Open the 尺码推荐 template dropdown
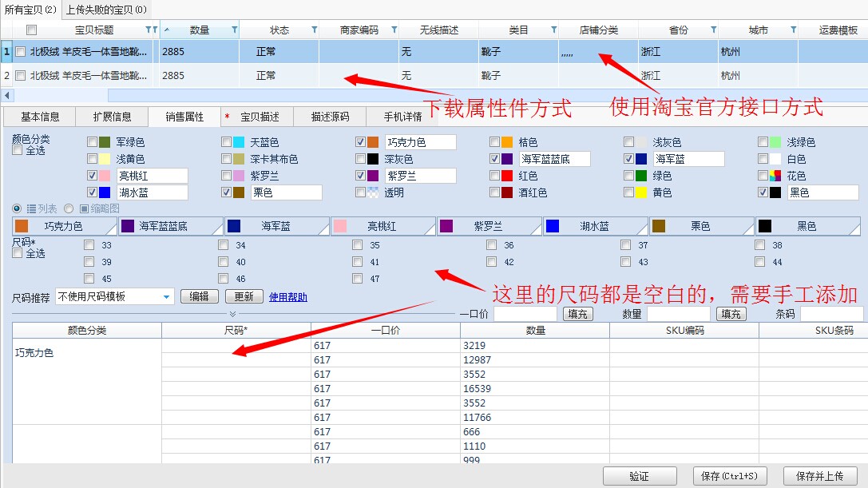 click(x=167, y=297)
